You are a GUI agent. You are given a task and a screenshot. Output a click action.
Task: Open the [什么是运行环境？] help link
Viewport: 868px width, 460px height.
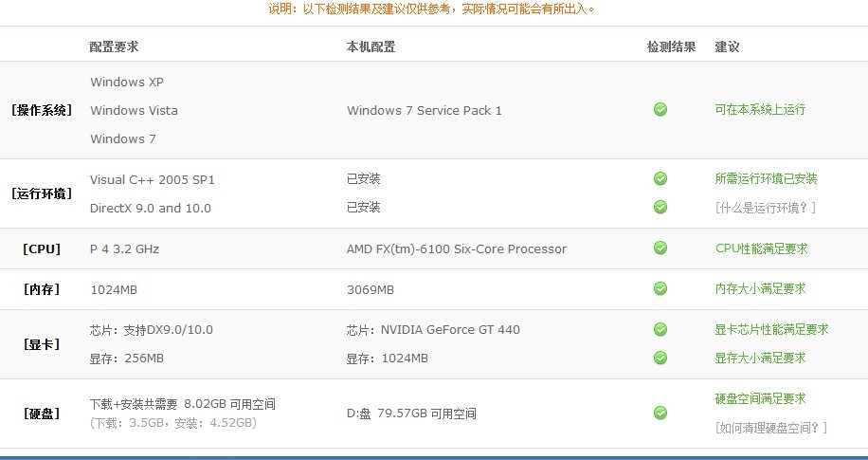(x=766, y=208)
